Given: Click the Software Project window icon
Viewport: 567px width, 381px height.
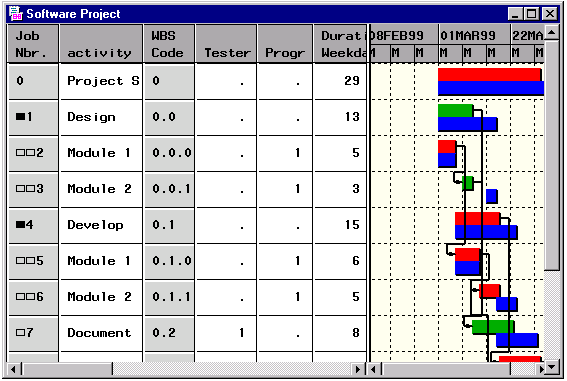Looking at the screenshot, I should 16,13.
